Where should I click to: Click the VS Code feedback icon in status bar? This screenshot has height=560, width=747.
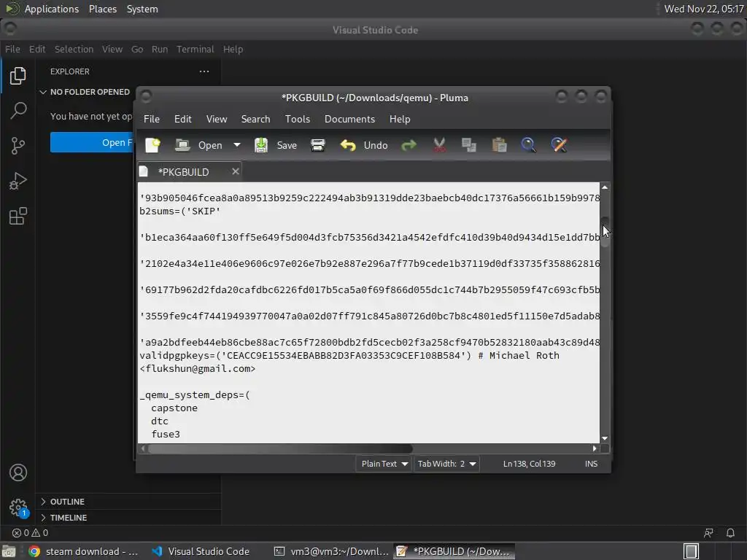(x=708, y=533)
